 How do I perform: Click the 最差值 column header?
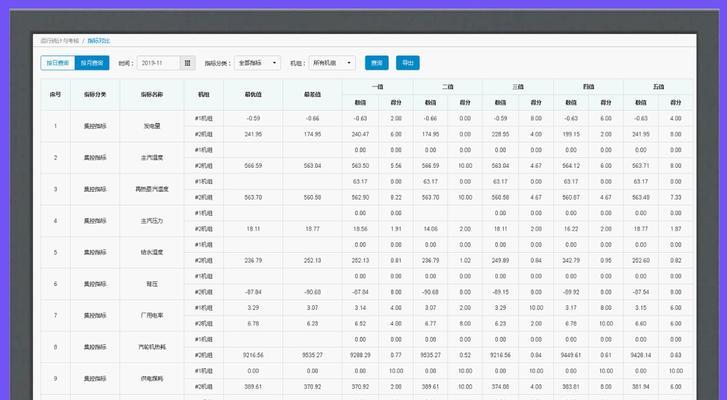click(312, 95)
